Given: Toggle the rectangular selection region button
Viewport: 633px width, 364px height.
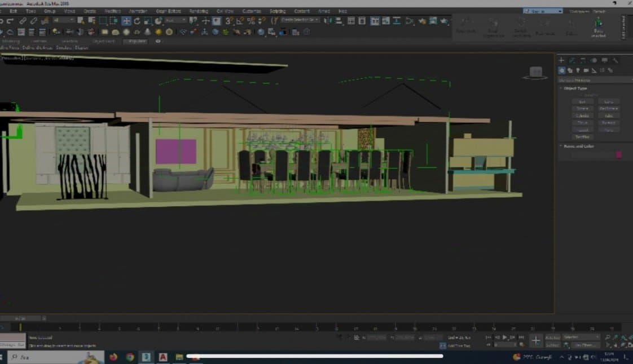Looking at the screenshot, I should click(103, 21).
